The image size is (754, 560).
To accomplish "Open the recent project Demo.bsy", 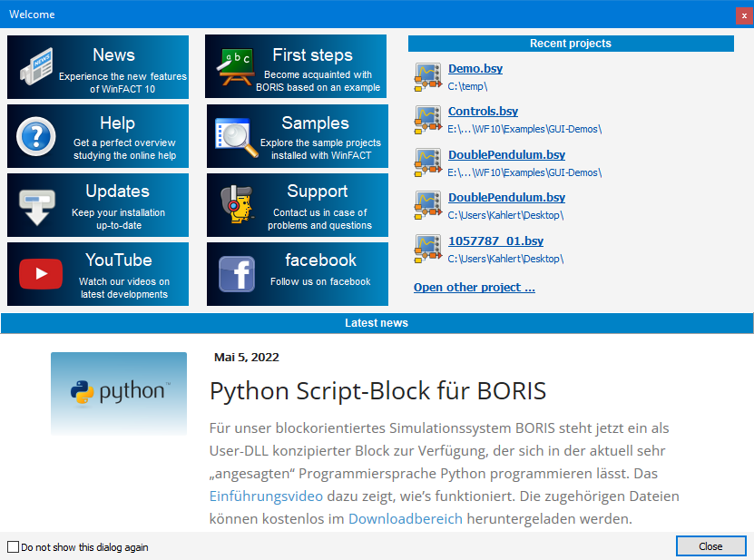I will 475,69.
